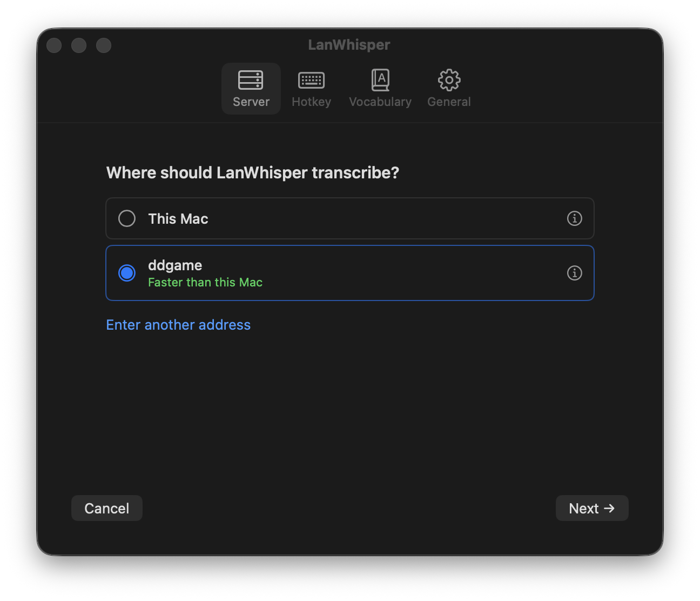Open the Server settings tab

pyautogui.click(x=251, y=89)
